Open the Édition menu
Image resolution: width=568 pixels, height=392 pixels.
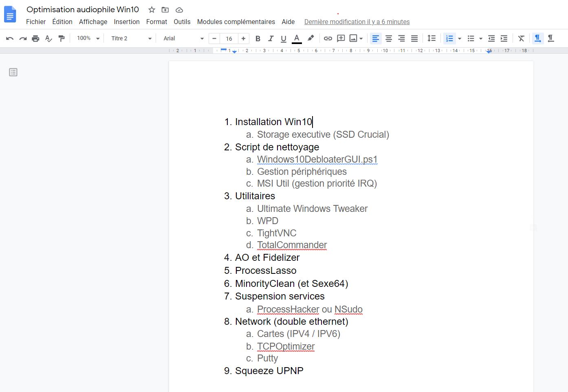[x=62, y=22]
